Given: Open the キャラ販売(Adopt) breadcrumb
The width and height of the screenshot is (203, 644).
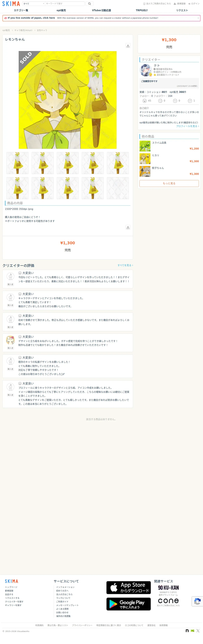Looking at the screenshot, I should tap(23, 30).
